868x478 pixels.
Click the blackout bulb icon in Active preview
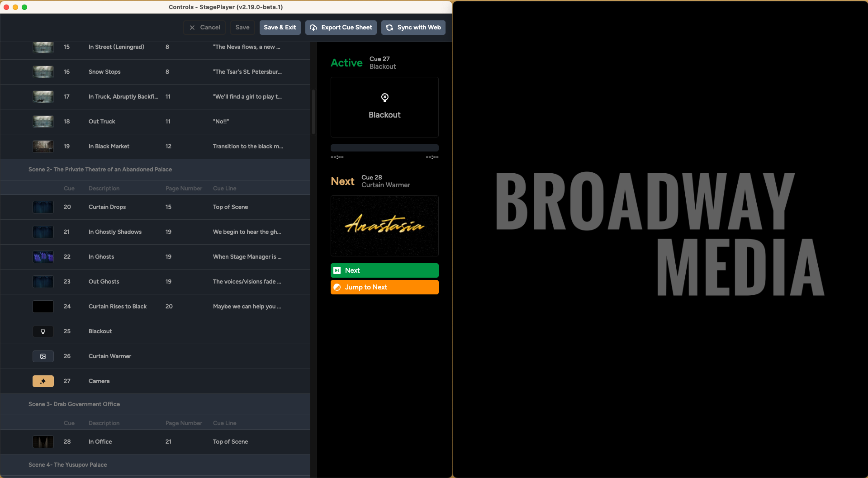(385, 97)
